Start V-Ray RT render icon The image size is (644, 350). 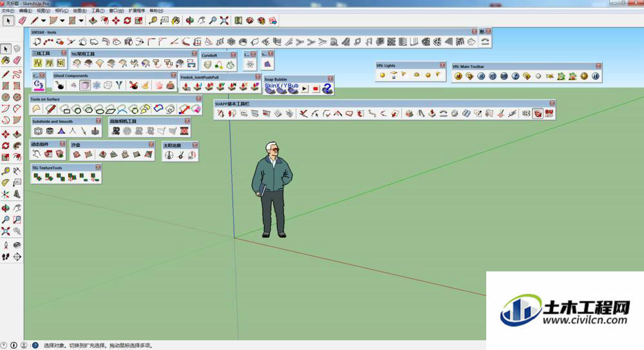pos(493,76)
